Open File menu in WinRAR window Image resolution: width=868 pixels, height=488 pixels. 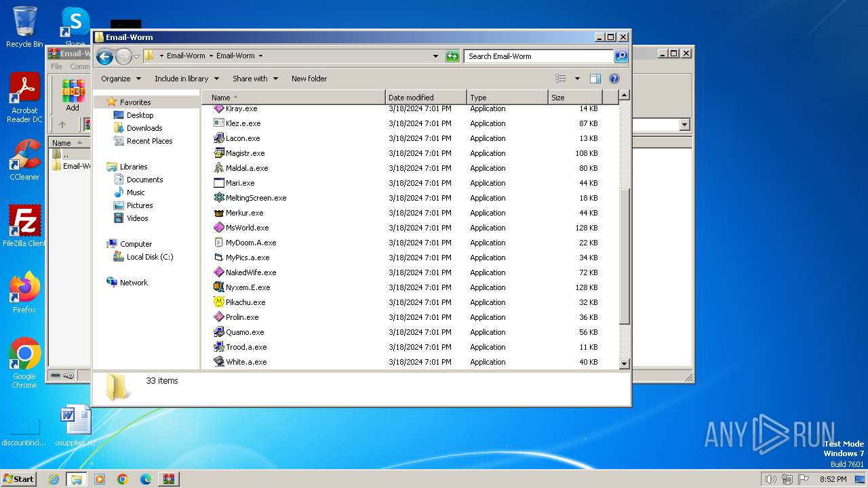[x=56, y=66]
